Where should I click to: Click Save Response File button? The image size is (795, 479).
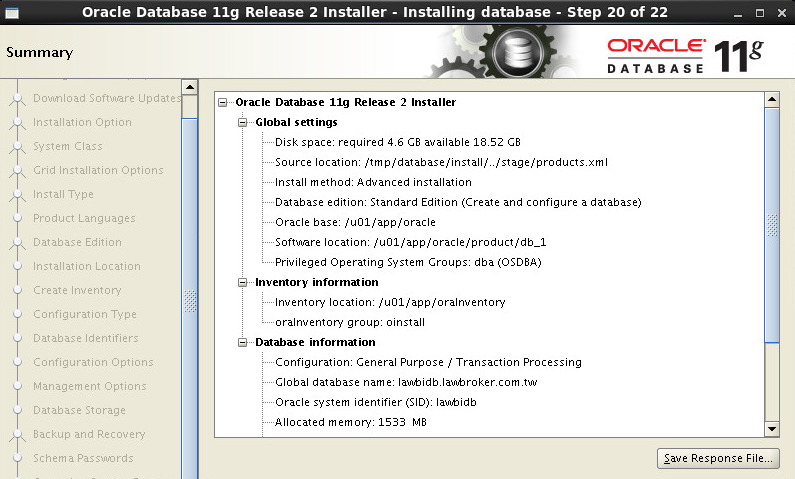(x=718, y=458)
